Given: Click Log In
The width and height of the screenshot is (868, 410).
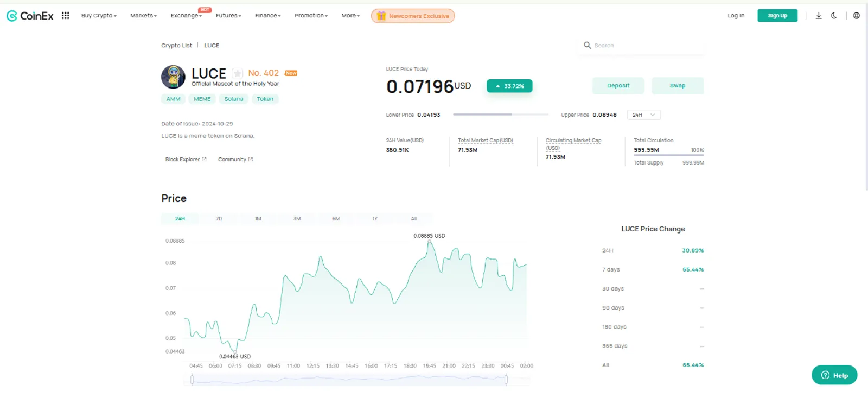Looking at the screenshot, I should 736,16.
